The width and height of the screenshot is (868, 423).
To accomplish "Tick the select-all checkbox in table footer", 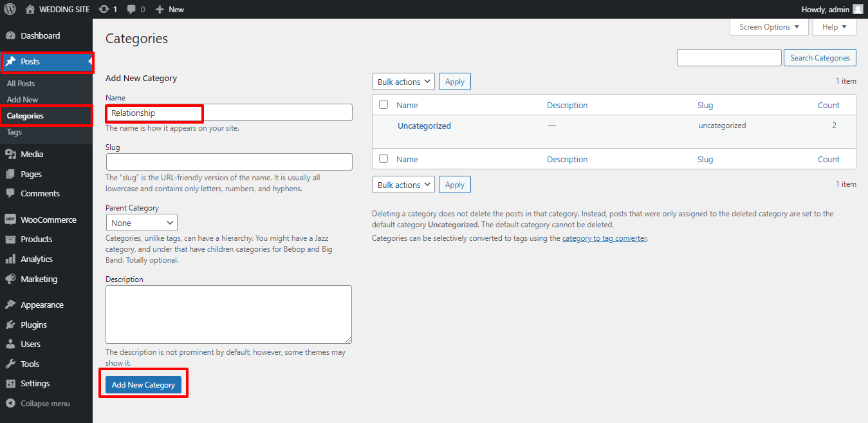I will [x=383, y=159].
